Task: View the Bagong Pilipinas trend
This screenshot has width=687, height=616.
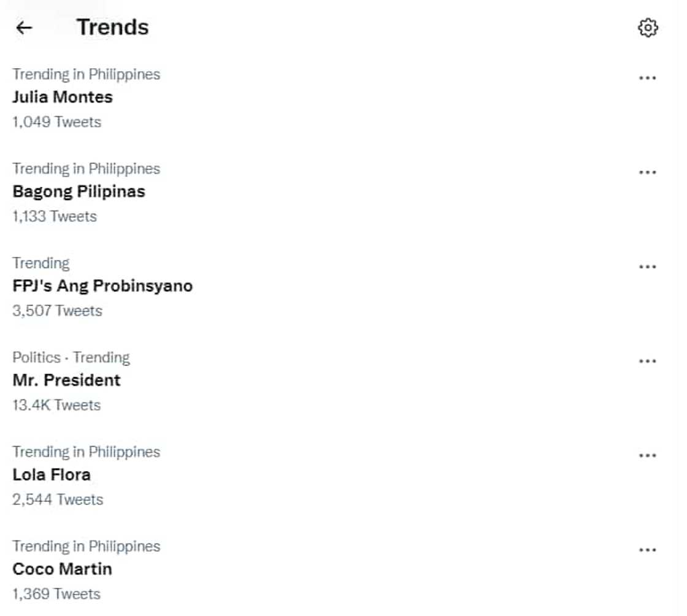Action: [x=79, y=191]
